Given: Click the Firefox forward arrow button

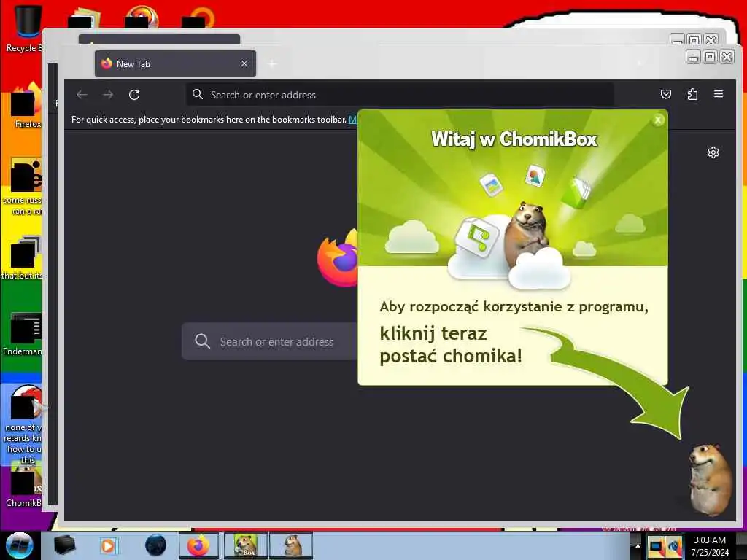Looking at the screenshot, I should [108, 95].
